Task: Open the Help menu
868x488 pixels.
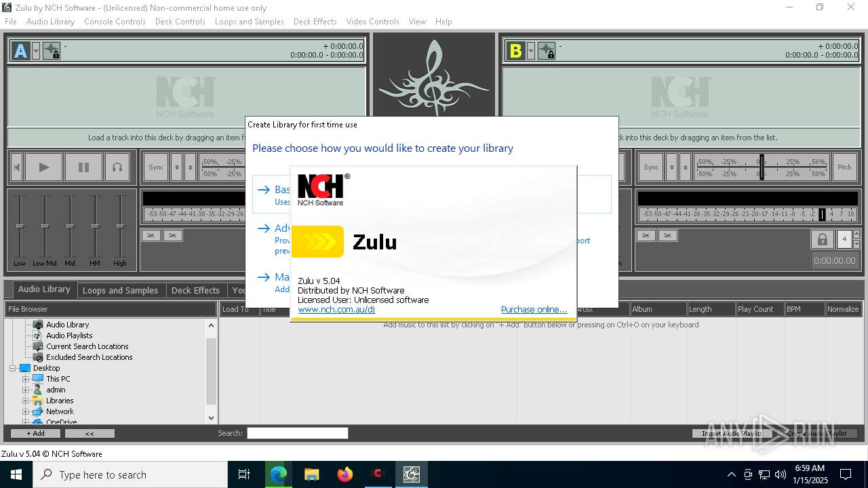Action: (x=443, y=22)
